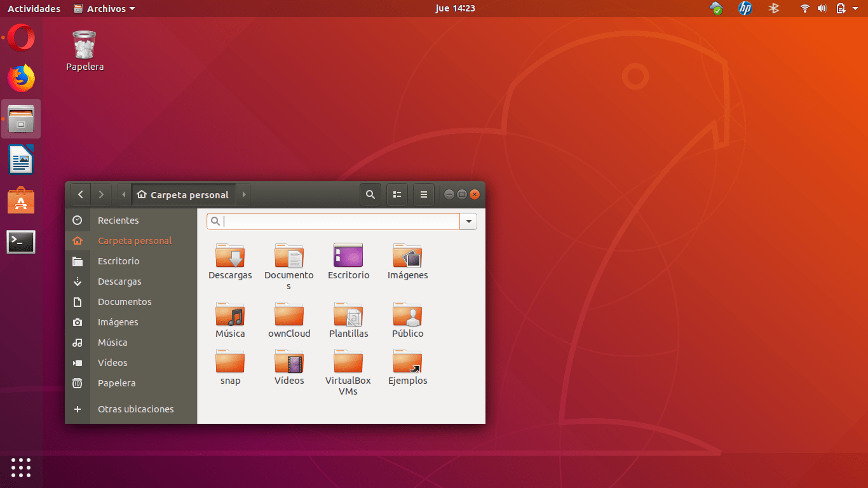Switch to list view in the file manager
The width and height of the screenshot is (868, 488).
click(x=397, y=194)
